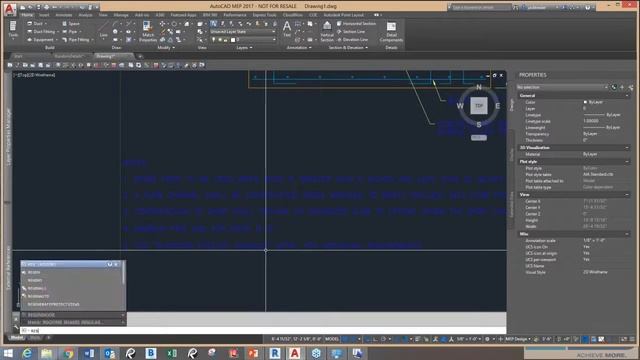The image size is (640, 360).
Task: Select the Pipe tool in the Build panel
Action: pyautogui.click(x=71, y=31)
